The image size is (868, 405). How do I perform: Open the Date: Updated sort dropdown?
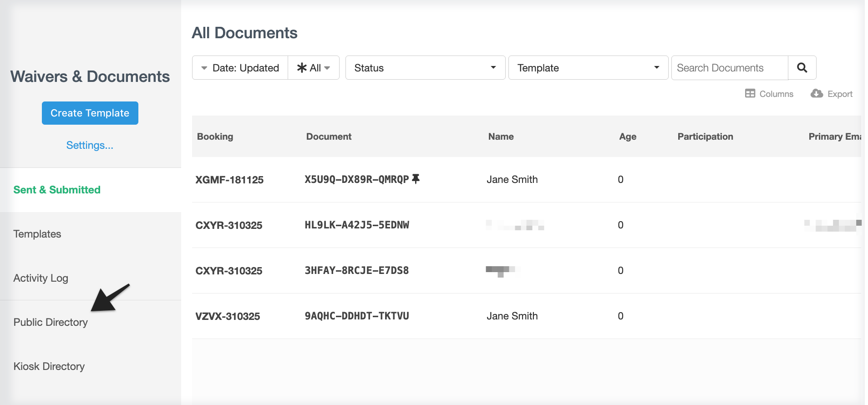tap(240, 68)
